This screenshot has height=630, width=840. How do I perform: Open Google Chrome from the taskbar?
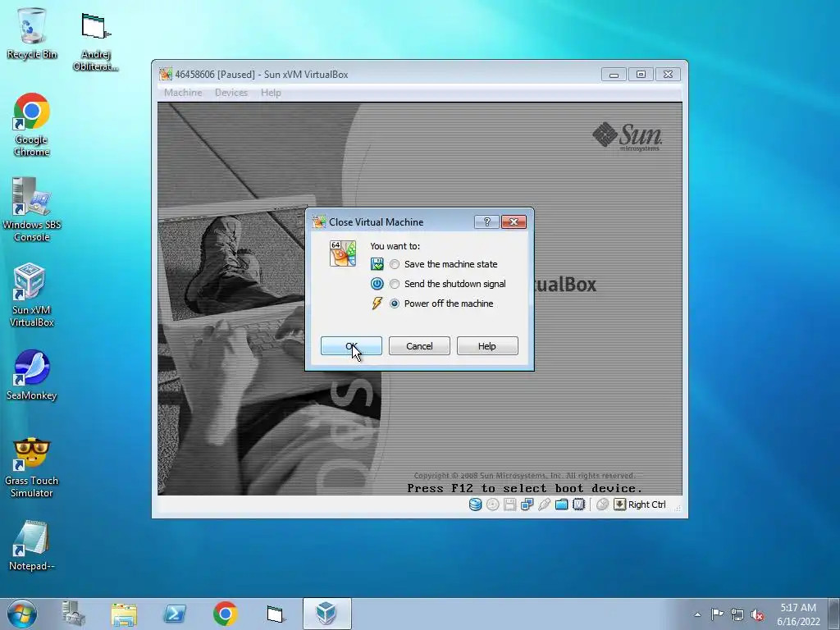pos(225,614)
